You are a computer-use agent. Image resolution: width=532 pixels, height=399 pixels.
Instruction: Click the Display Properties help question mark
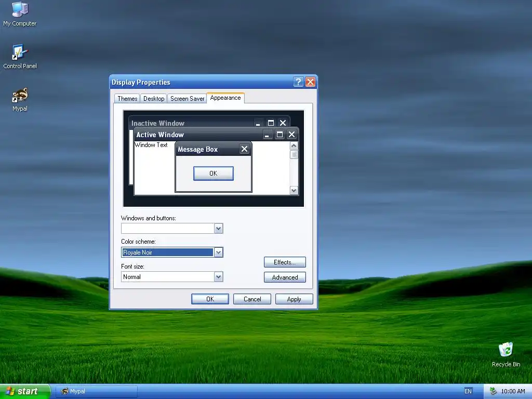[x=298, y=82]
